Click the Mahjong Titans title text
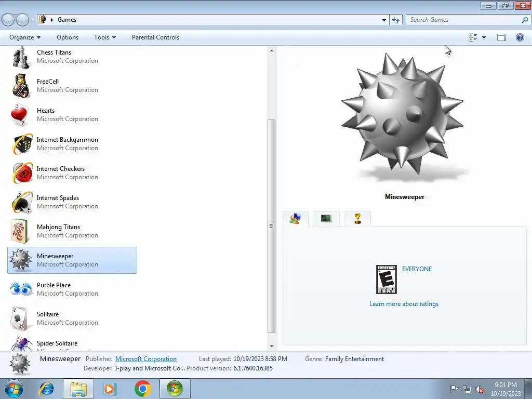 tap(58, 227)
